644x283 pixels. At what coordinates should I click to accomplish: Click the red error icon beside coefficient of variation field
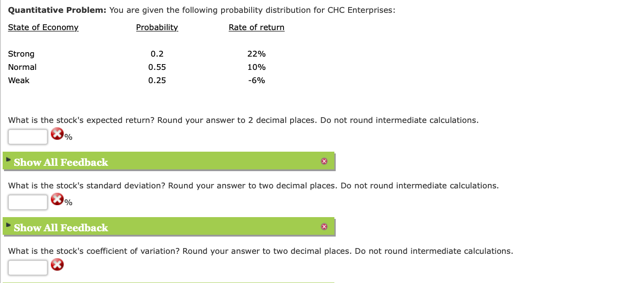tap(57, 264)
